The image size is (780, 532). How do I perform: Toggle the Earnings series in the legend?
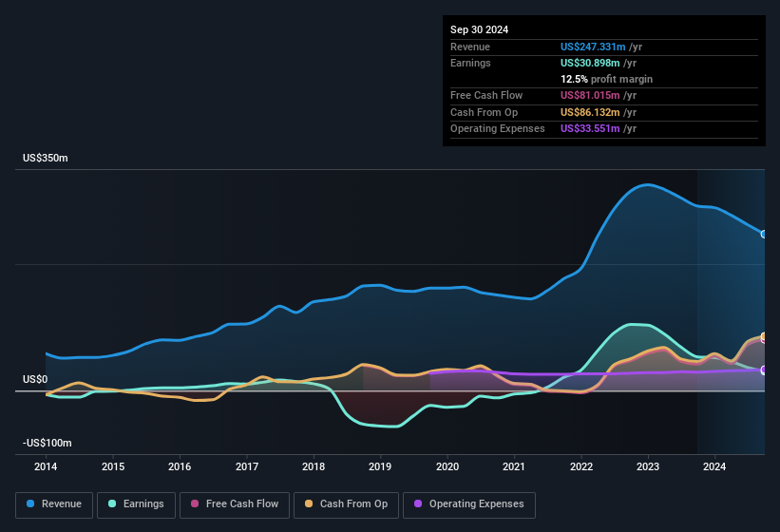137,504
